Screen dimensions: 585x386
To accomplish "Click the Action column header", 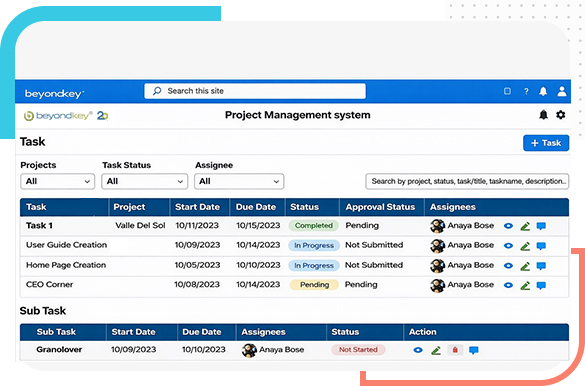I will tap(422, 332).
